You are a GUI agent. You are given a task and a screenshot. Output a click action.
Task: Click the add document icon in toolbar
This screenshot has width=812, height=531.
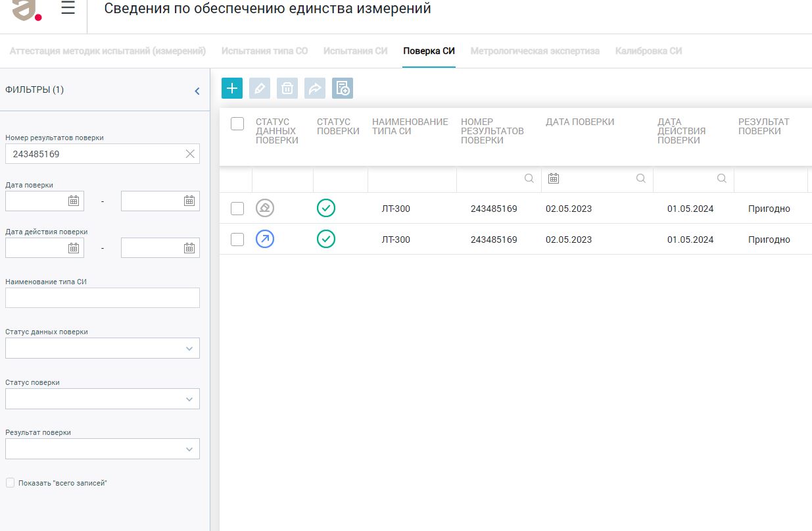pos(343,88)
